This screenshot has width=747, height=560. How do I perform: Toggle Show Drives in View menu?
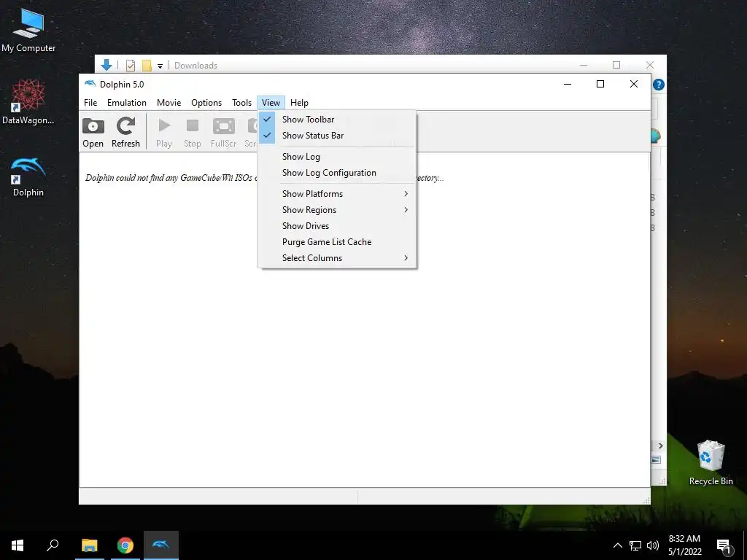coord(337,226)
